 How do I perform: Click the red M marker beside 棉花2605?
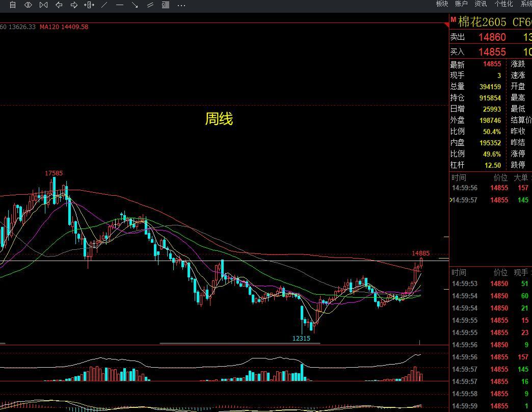tap(454, 20)
